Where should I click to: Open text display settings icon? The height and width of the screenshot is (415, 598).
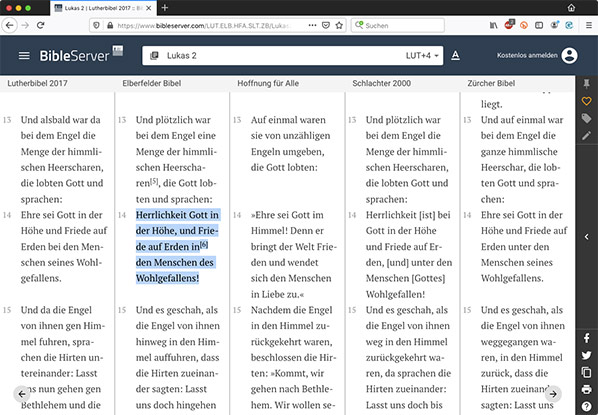pos(455,56)
